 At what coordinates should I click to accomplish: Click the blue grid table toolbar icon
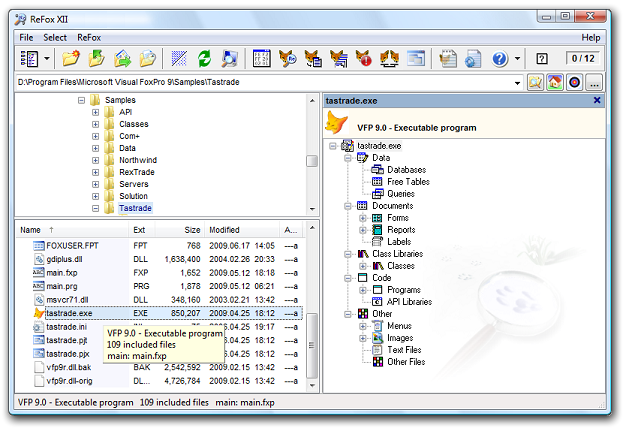[261, 59]
